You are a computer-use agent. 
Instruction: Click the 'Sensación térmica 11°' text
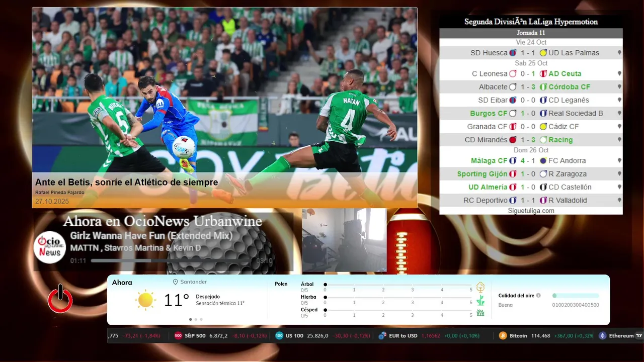220,304
